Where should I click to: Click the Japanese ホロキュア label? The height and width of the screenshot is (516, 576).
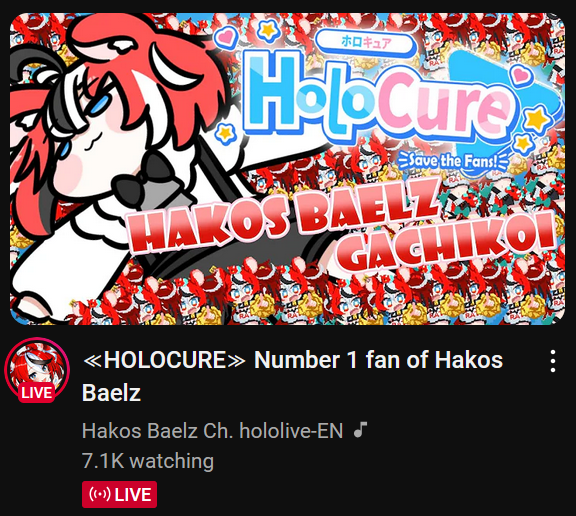[366, 43]
